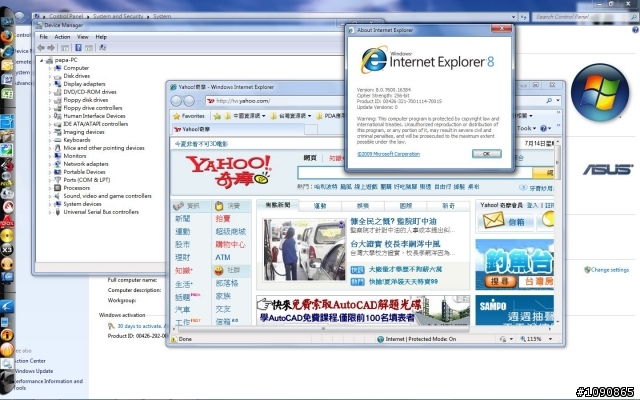The width and height of the screenshot is (640, 400).
Task: Click the orange info icon in dock
Action: tap(7, 335)
